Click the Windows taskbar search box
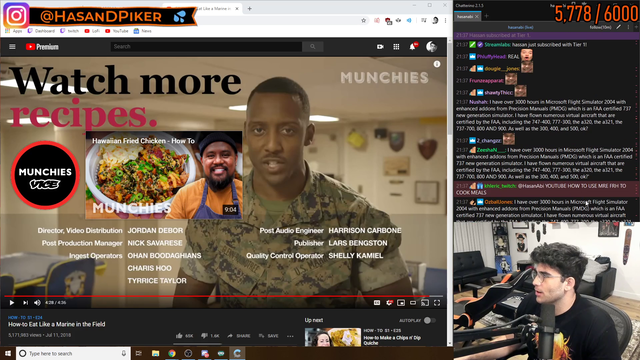 [73, 353]
